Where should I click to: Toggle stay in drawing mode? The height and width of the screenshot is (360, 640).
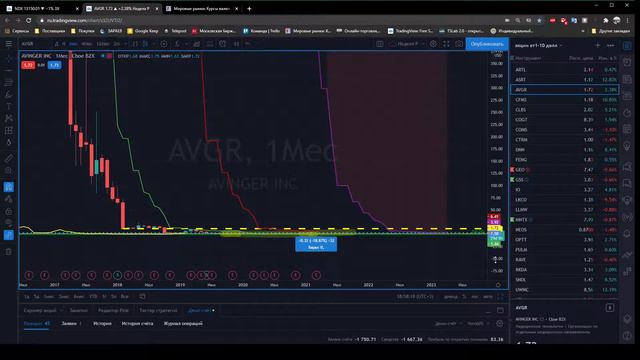[x=9, y=199]
